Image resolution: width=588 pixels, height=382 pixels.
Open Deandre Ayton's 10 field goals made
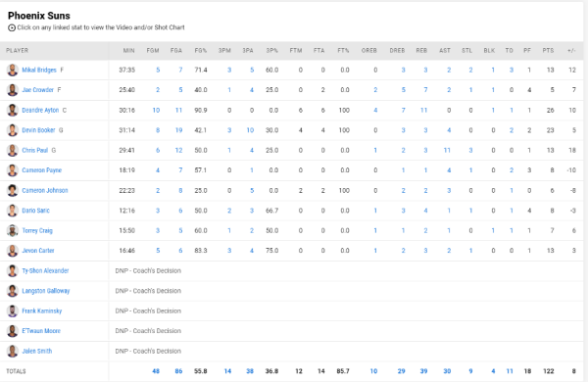point(156,111)
